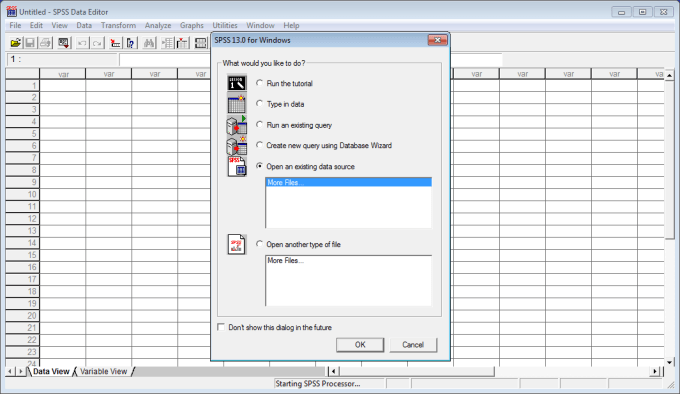Click the Save File toolbar icon
The width and height of the screenshot is (680, 394).
pos(30,42)
